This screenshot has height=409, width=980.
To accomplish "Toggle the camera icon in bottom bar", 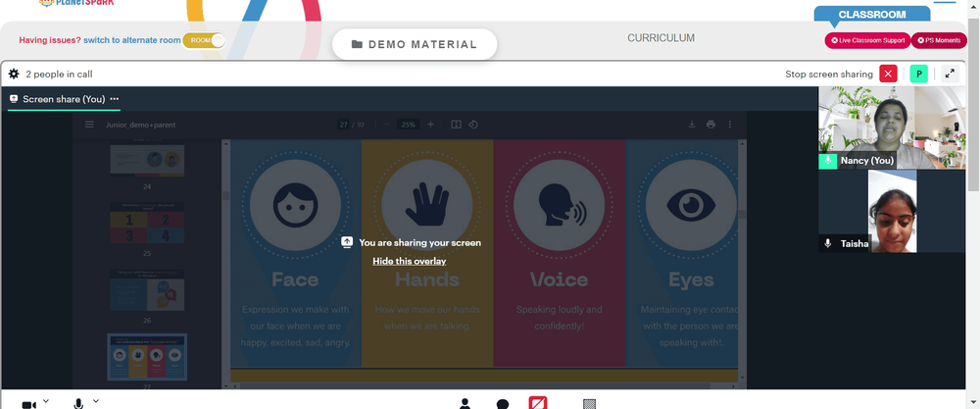I will 28,405.
